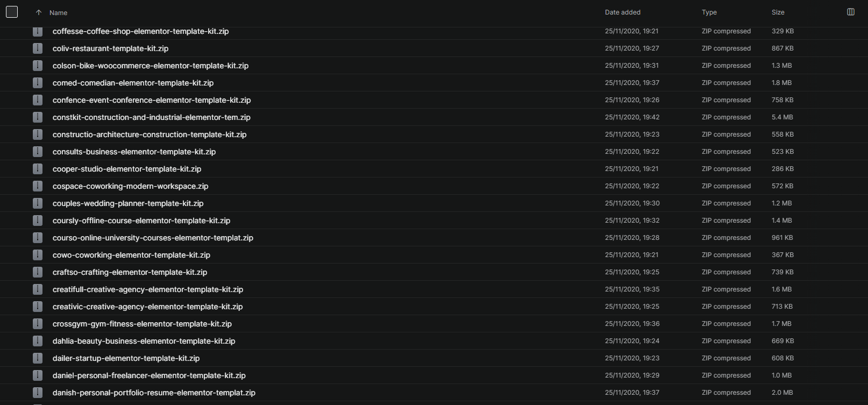The image size is (868, 405).
Task: Click zip icon of crossgym-gym-fitness file
Action: [x=38, y=324]
